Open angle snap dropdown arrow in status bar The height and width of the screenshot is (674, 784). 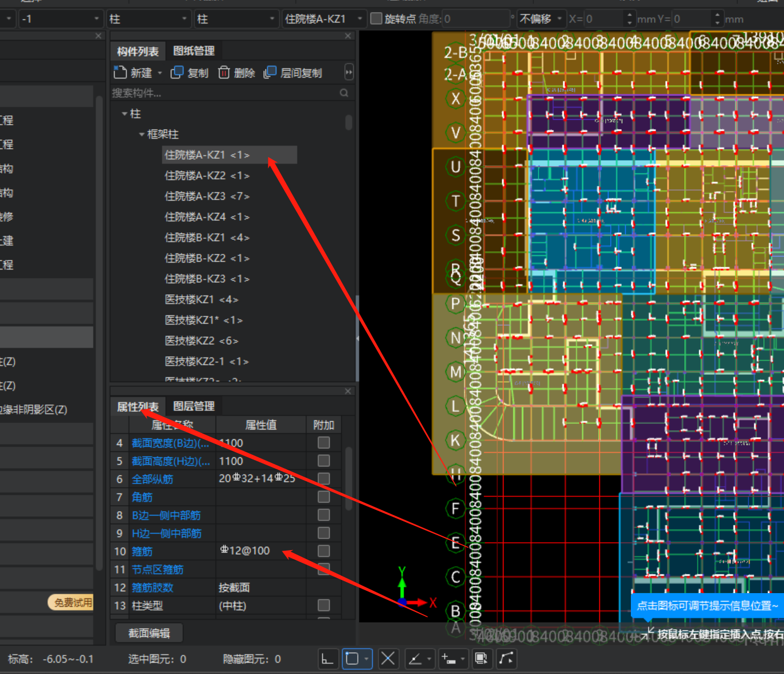coord(430,659)
